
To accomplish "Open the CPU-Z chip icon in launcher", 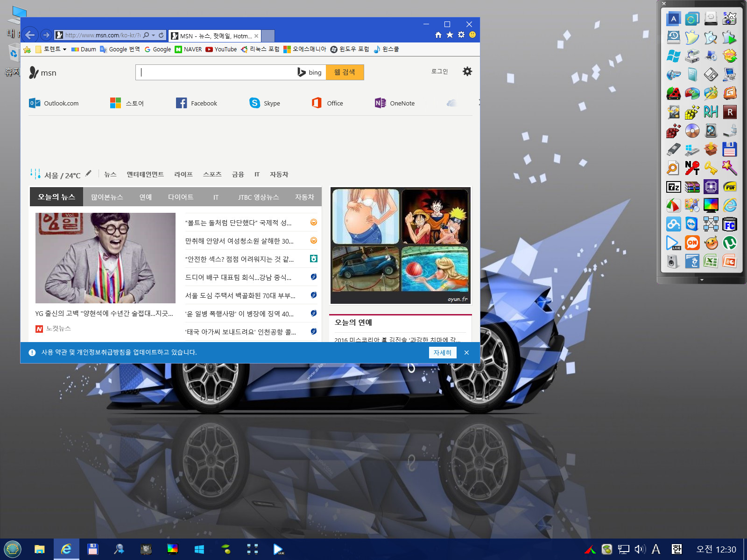I will coord(711,187).
